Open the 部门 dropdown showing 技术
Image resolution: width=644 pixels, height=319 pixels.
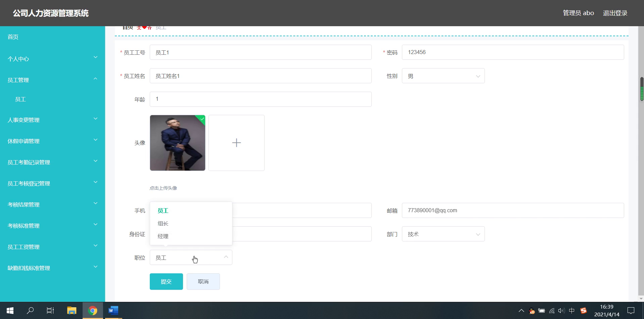443,234
